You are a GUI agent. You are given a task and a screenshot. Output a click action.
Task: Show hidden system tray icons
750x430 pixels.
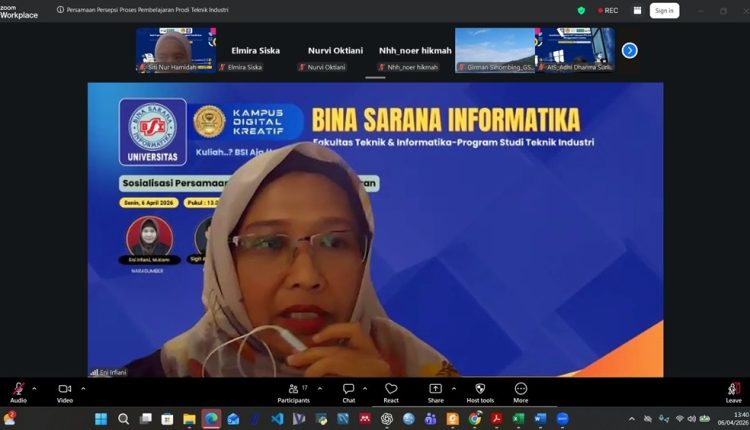coord(632,419)
